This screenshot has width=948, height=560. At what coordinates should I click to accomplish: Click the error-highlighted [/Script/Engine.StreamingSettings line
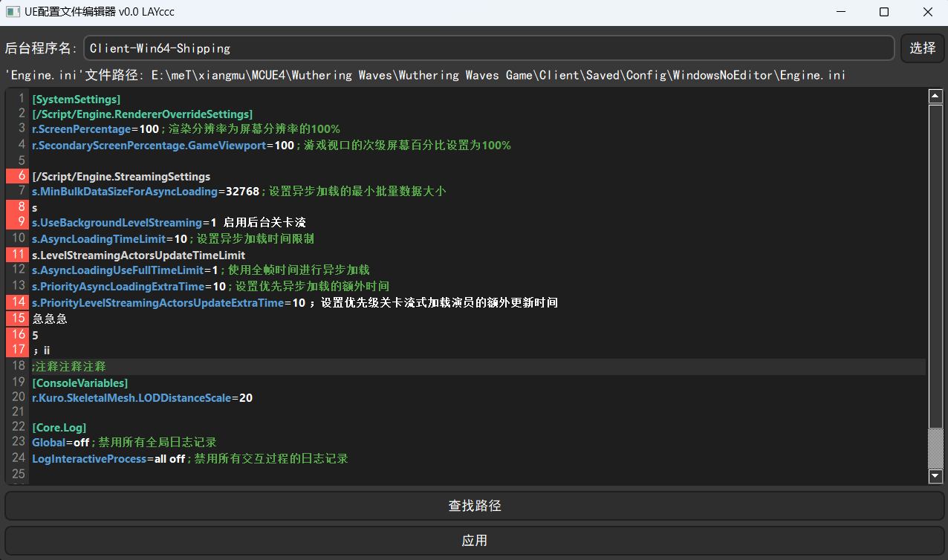[121, 176]
